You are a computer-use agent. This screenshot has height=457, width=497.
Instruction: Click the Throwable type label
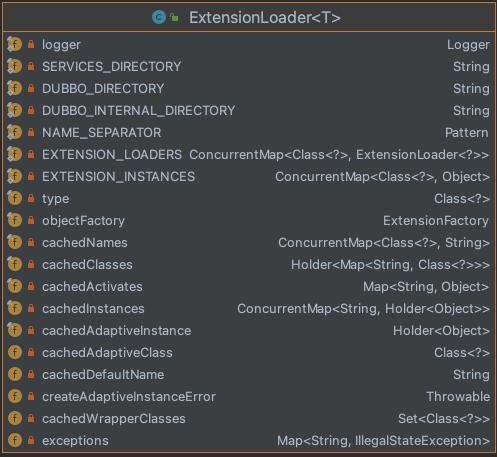tap(458, 397)
